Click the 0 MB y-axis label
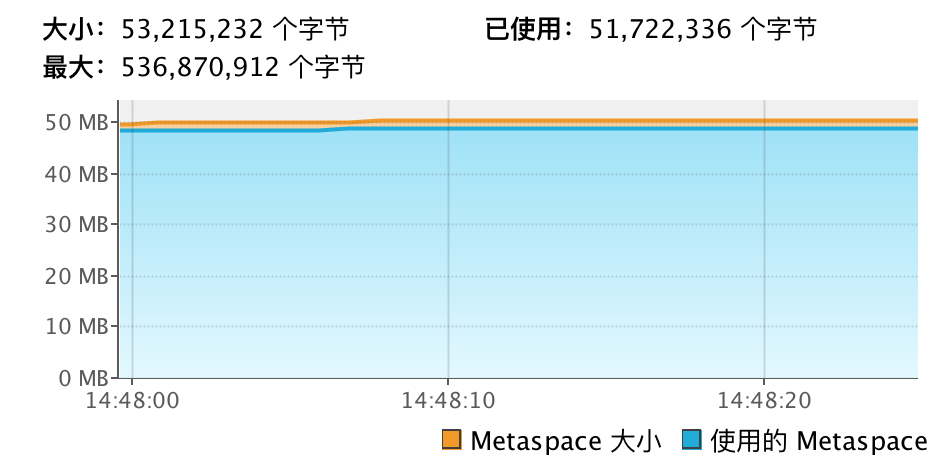This screenshot has width=952, height=470. coord(82,378)
